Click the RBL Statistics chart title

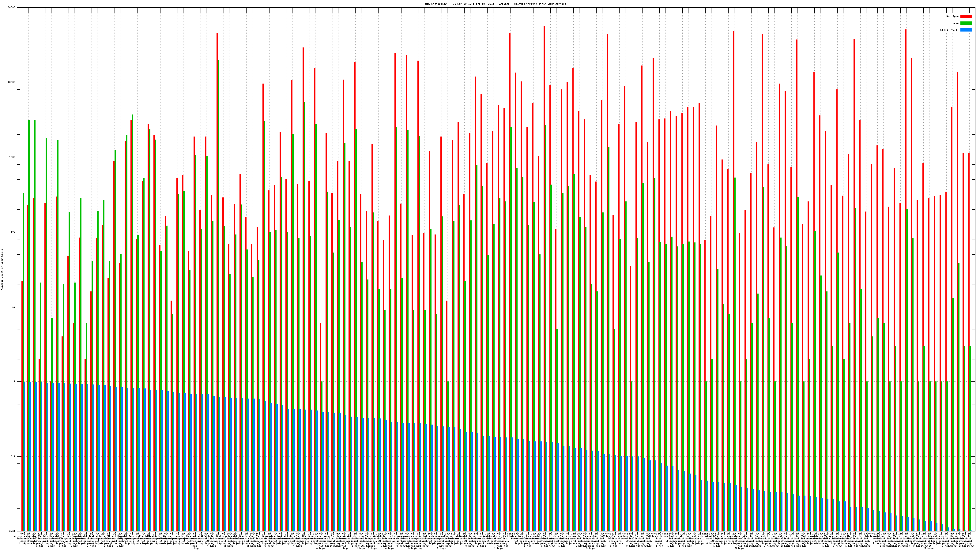(x=495, y=4)
